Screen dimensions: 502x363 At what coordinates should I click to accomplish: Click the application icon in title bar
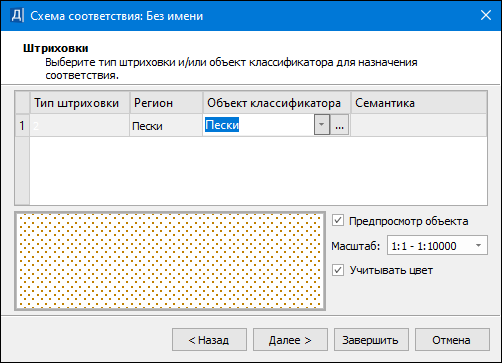click(17, 15)
